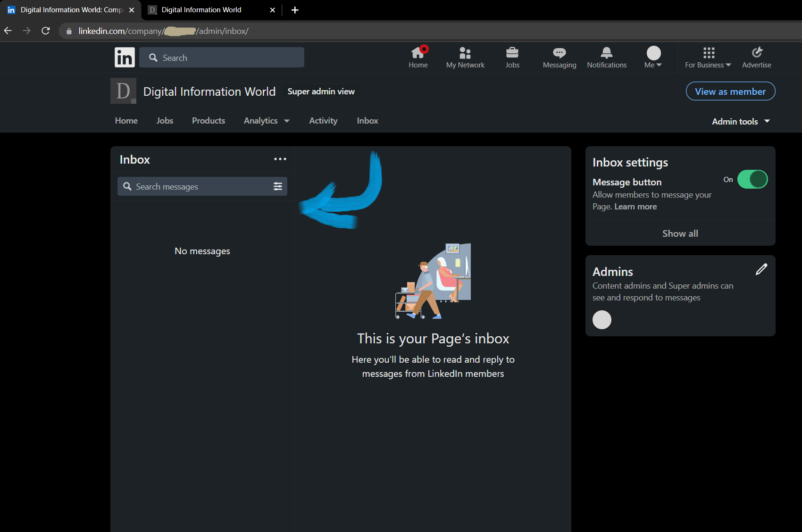Click the Digital Information World page logo
Image resolution: width=802 pixels, height=532 pixels.
[x=123, y=91]
